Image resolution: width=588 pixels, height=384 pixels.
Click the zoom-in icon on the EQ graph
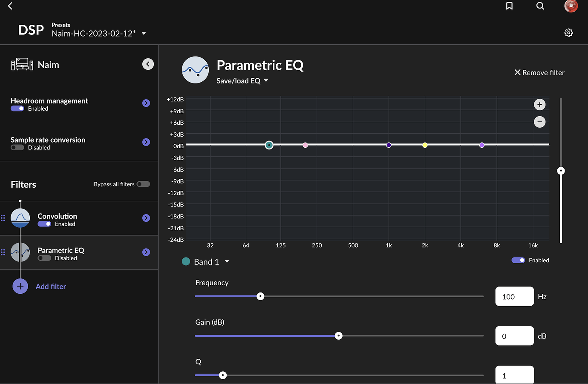[539, 104]
